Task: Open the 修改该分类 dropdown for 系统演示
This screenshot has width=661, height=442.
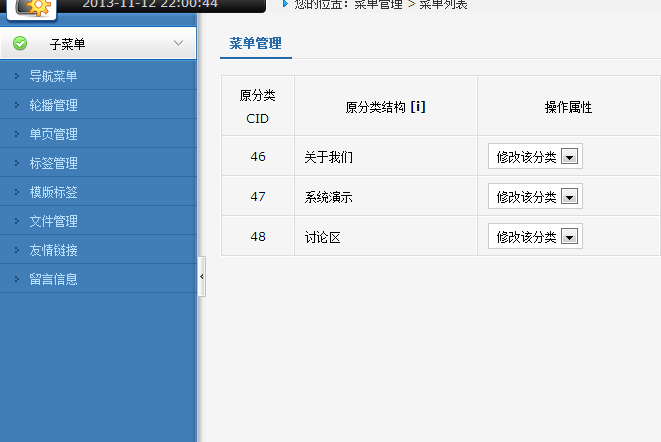Action: tap(570, 197)
